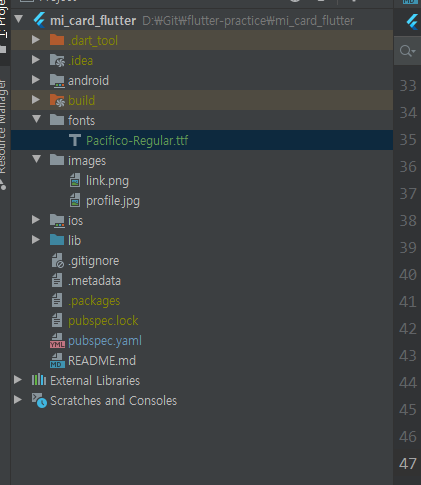The width and height of the screenshot is (421, 485).
Task: Click the ios module folder icon
Action: (x=57, y=221)
